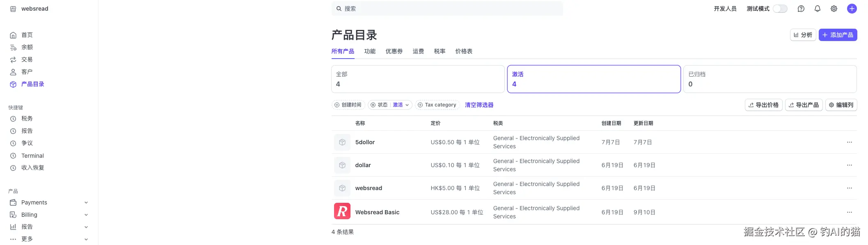The width and height of the screenshot is (868, 245).
Task: Click the 搜索 search field
Action: coord(447,9)
